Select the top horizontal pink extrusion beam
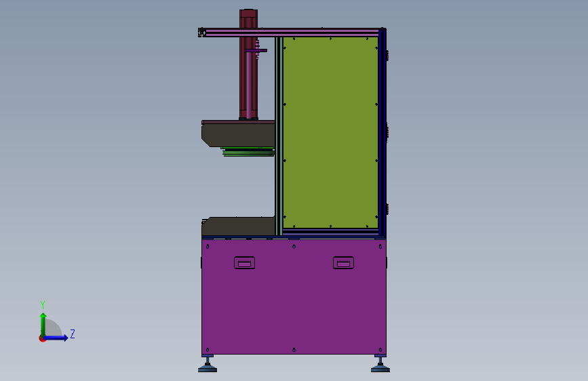The image size is (588, 381). 292,33
